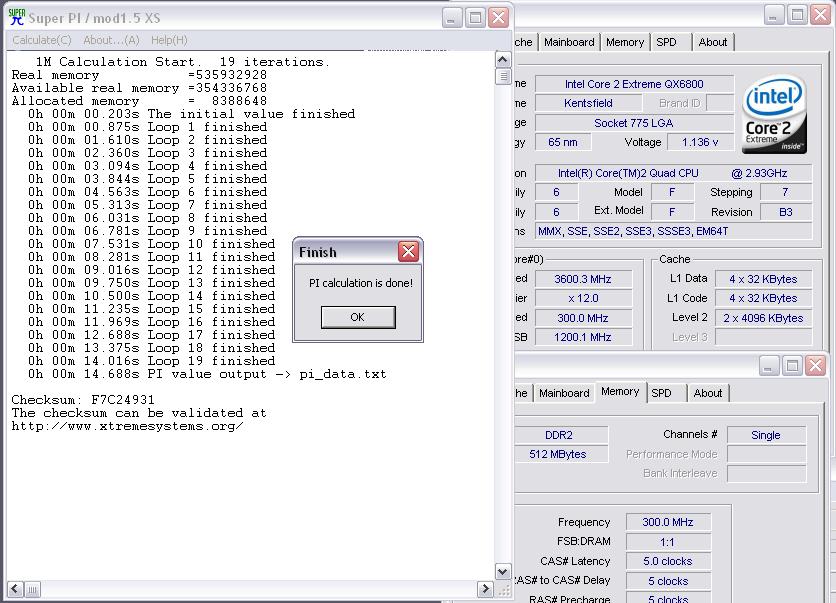The height and width of the screenshot is (603, 836).
Task: Switch to Mainboard tab in upper CPU-Z window
Action: click(569, 42)
